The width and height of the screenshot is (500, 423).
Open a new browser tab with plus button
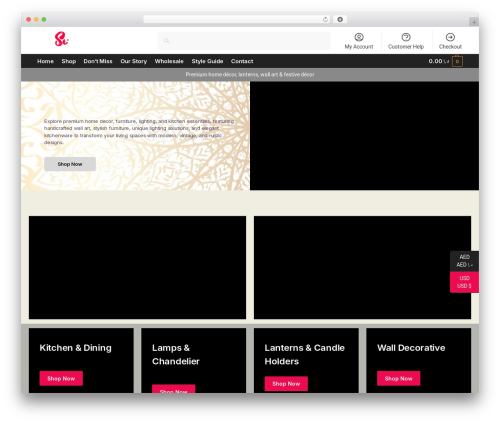[474, 22]
